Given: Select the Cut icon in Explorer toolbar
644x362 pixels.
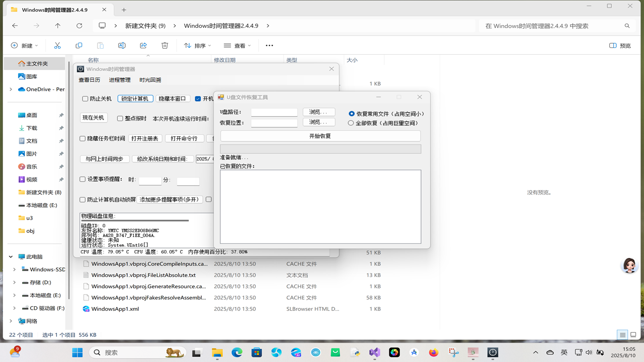Looking at the screenshot, I should click(57, 45).
